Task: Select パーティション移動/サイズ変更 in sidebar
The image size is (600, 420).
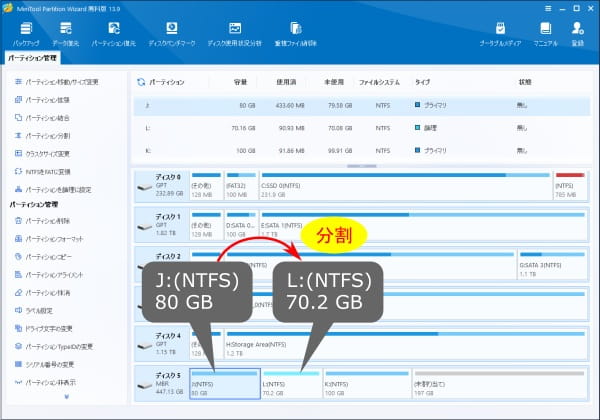Action: click(x=57, y=82)
